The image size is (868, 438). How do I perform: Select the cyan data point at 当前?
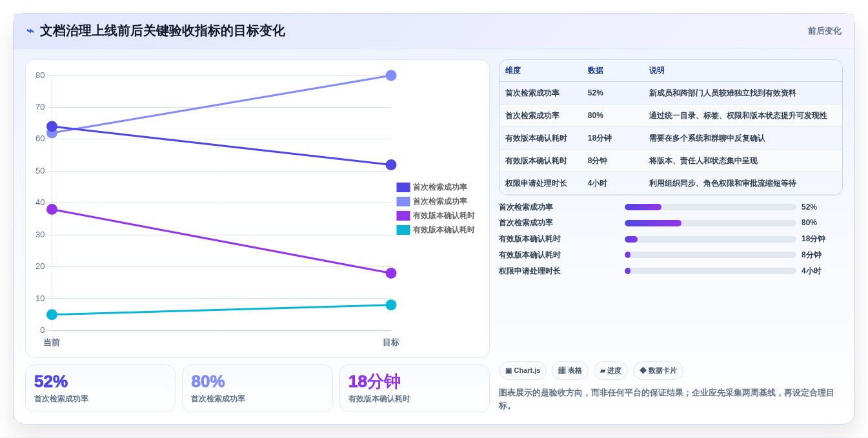[x=52, y=314]
